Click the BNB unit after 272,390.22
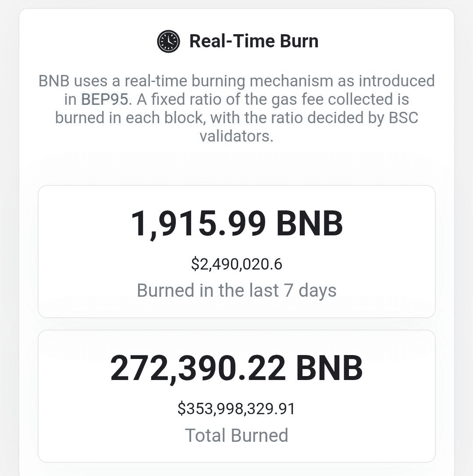The width and height of the screenshot is (473, 476). 329,368
